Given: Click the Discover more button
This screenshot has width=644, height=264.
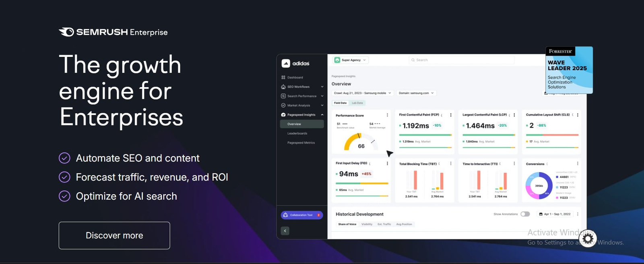Looking at the screenshot, I should [114, 235].
